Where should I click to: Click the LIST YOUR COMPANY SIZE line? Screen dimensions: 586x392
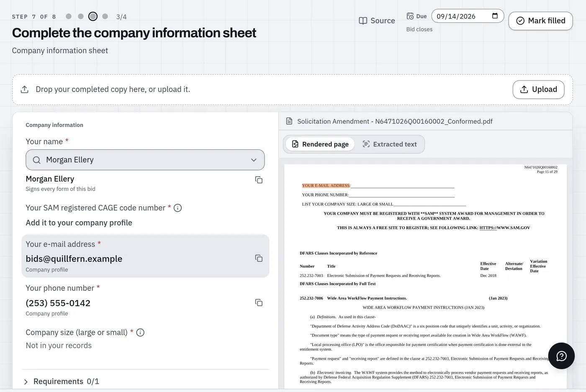[x=384, y=204]
